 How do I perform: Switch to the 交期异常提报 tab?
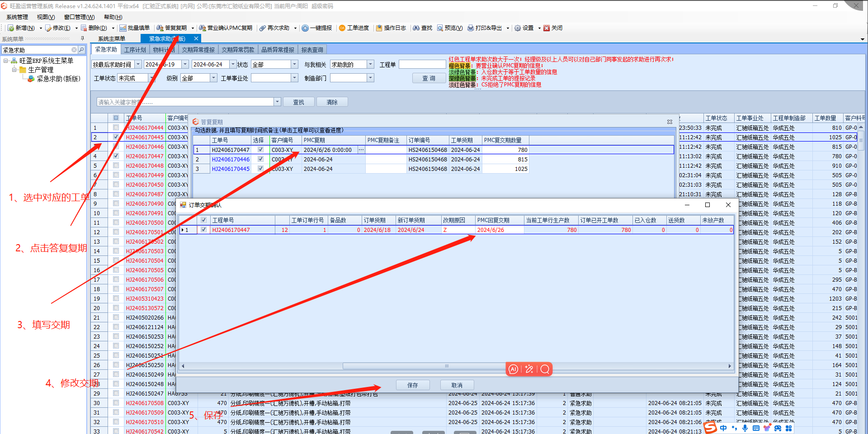198,50
